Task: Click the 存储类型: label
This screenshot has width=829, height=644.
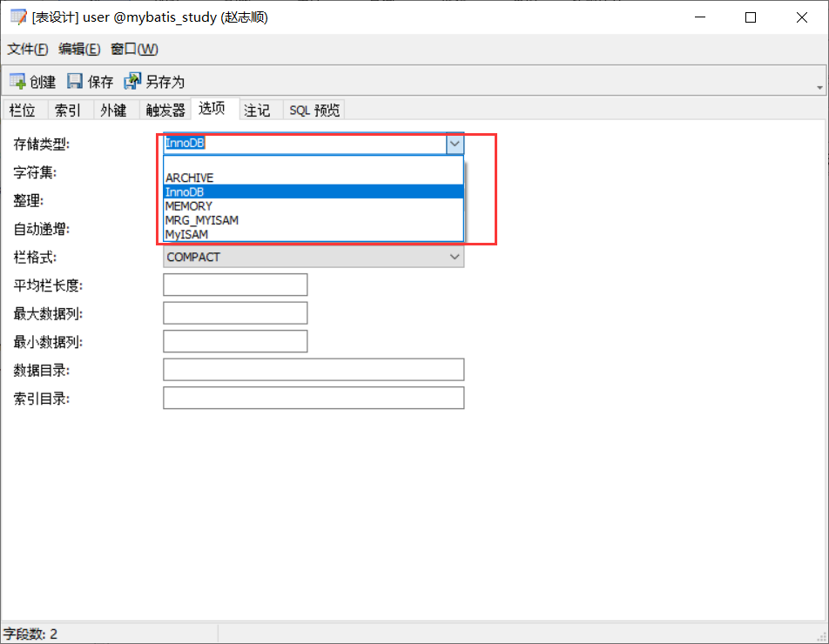Action: [42, 144]
